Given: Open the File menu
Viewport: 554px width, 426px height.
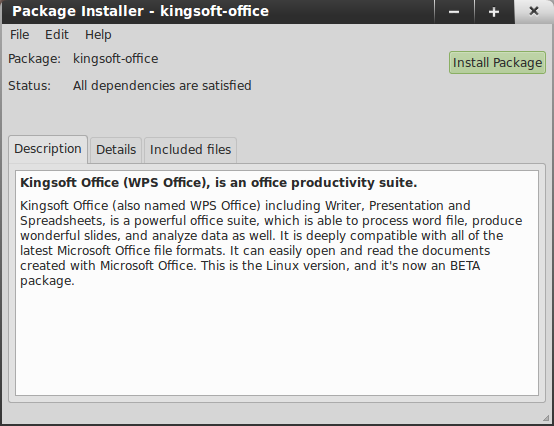Looking at the screenshot, I should (x=19, y=35).
